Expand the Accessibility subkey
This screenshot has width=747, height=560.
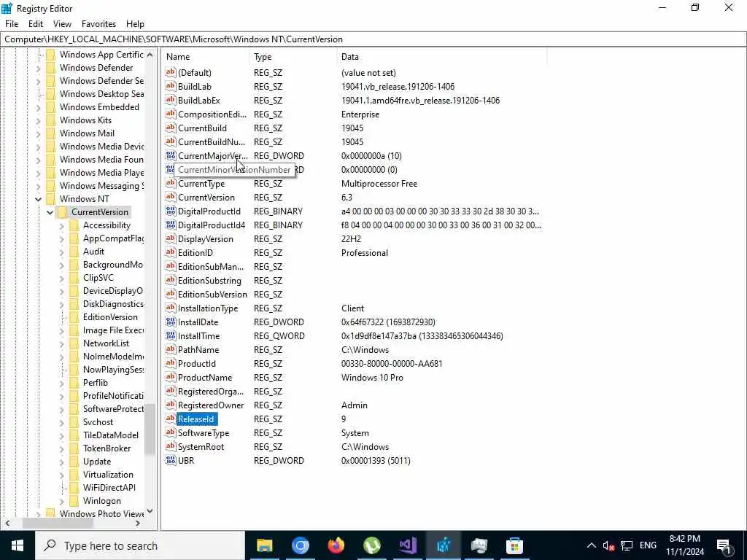click(x=61, y=225)
